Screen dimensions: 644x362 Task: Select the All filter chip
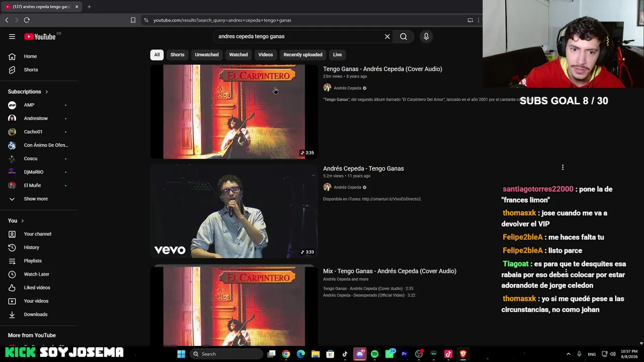(157, 55)
